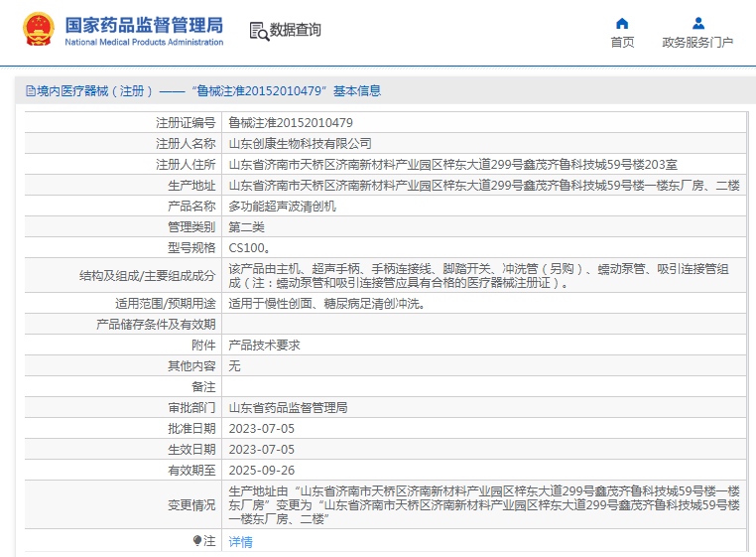Screen dimensions: 756x557
Task: Click the 第二类 management category value
Action: tap(246, 226)
